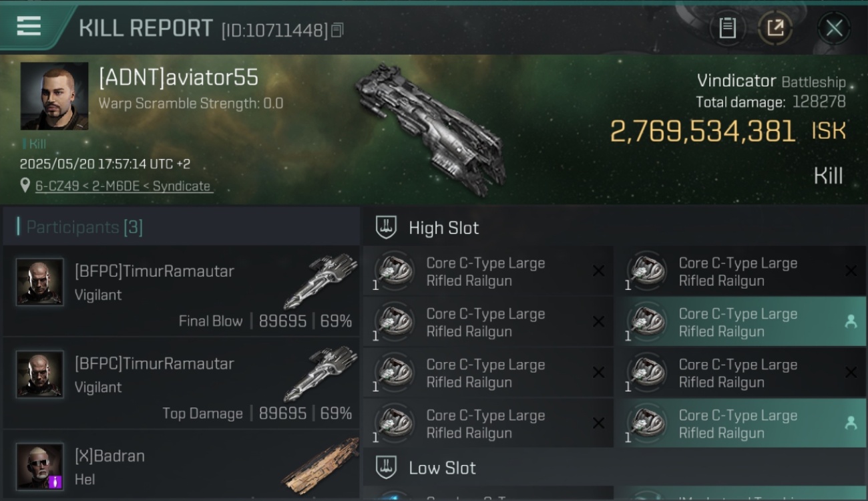Open the hamburger menu icon
Viewport: 868px width, 501px height.
29,26
